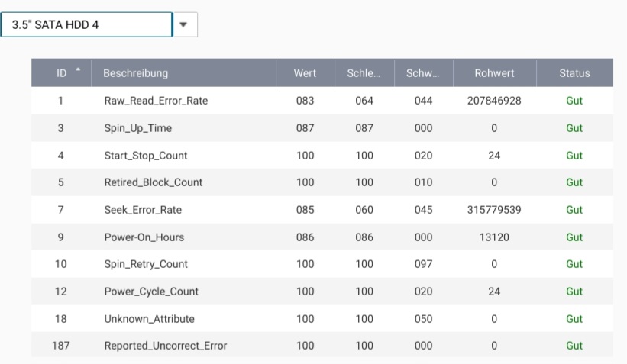This screenshot has width=627, height=364.
Task: Select the Spin_Up_Time row
Action: 138,128
